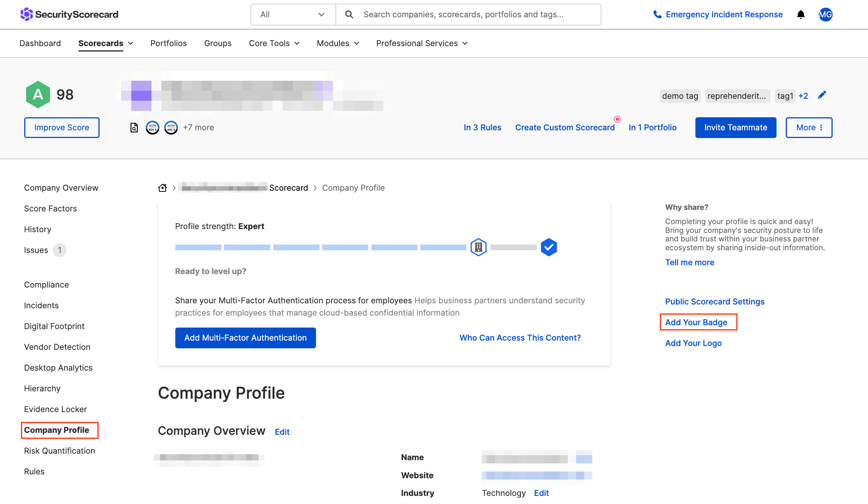
Task: Show the +2 additional tags
Action: tap(803, 96)
